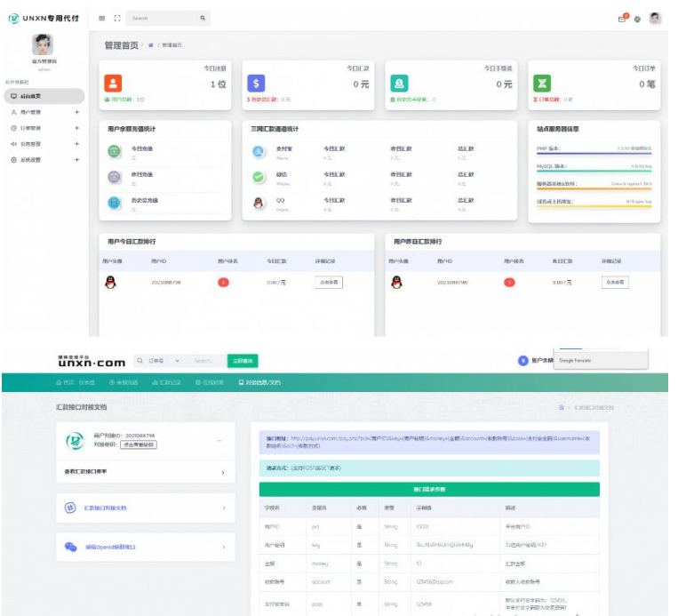Click the search magnifier icon in top bar
Image resolution: width=678 pixels, height=616 pixels.
(203, 18)
